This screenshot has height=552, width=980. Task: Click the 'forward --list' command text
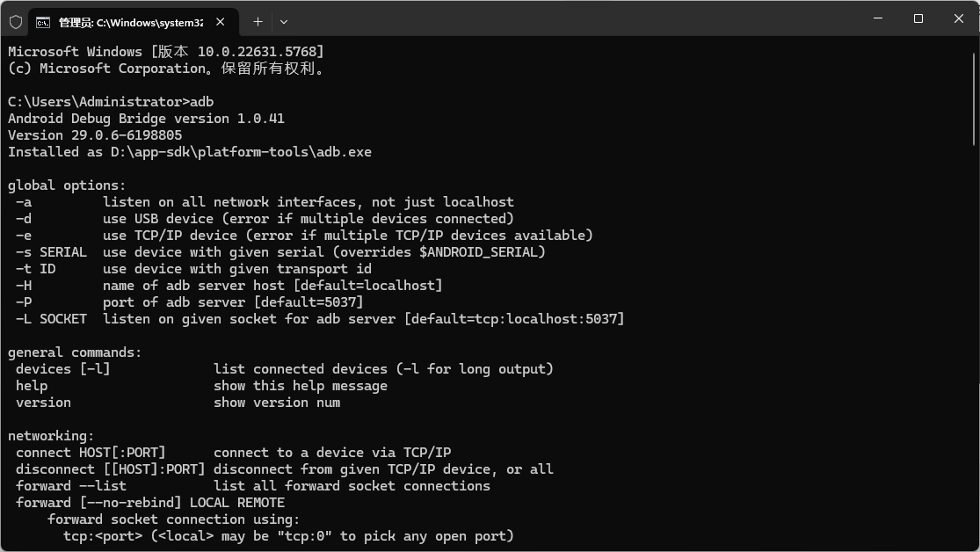(71, 486)
